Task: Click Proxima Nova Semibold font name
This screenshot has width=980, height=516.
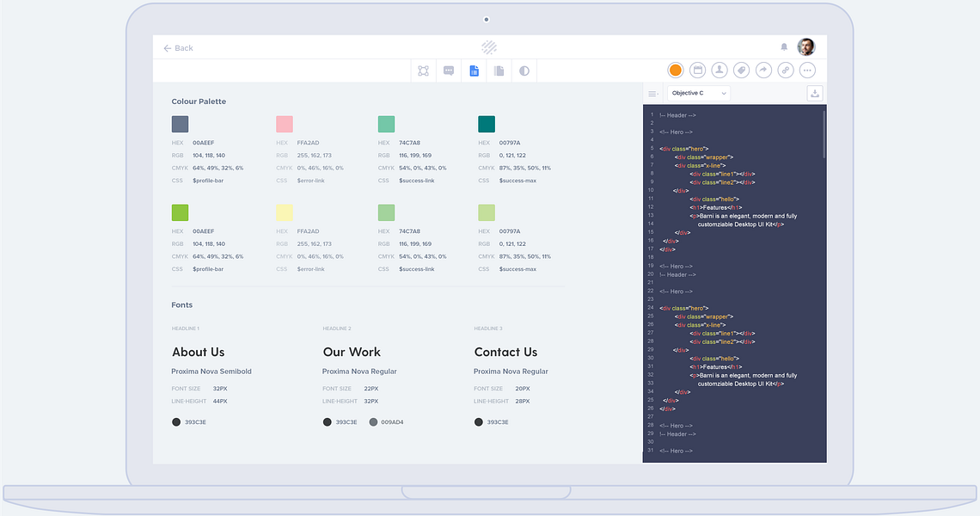Action: pos(211,372)
